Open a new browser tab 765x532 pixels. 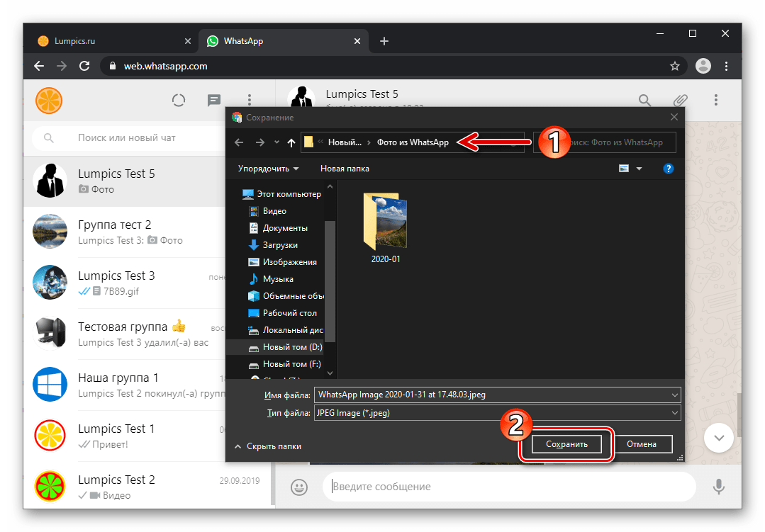384,41
